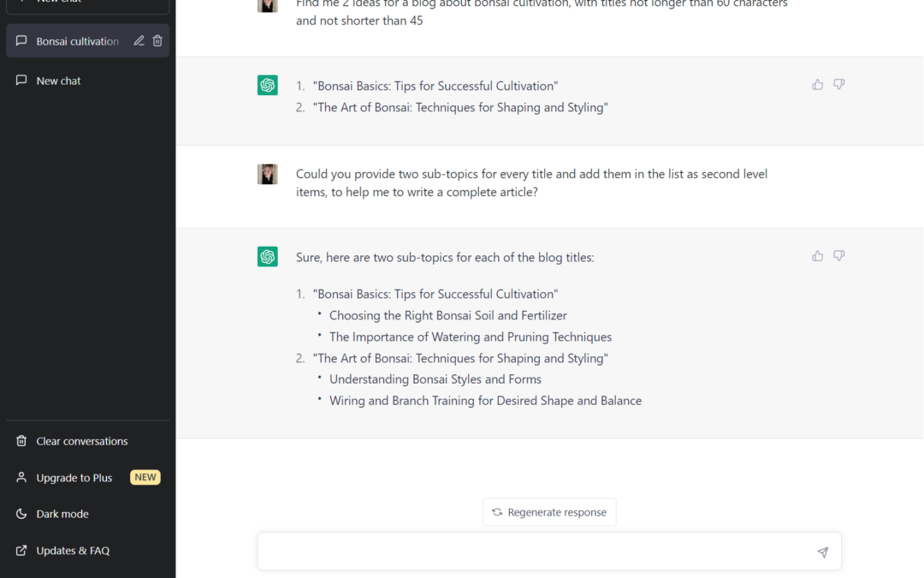Like the sub-topics response with thumbs up
This screenshot has height=578, width=924.
(818, 256)
